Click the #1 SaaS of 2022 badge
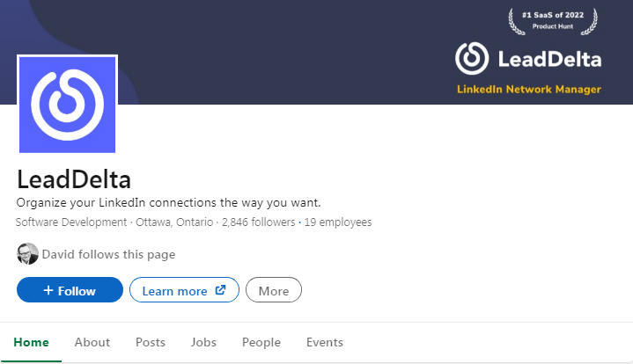Screen dimensions: 633x364 [552, 20]
